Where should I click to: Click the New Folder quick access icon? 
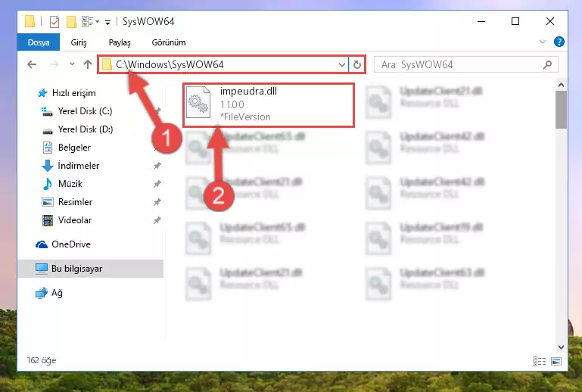tap(71, 22)
